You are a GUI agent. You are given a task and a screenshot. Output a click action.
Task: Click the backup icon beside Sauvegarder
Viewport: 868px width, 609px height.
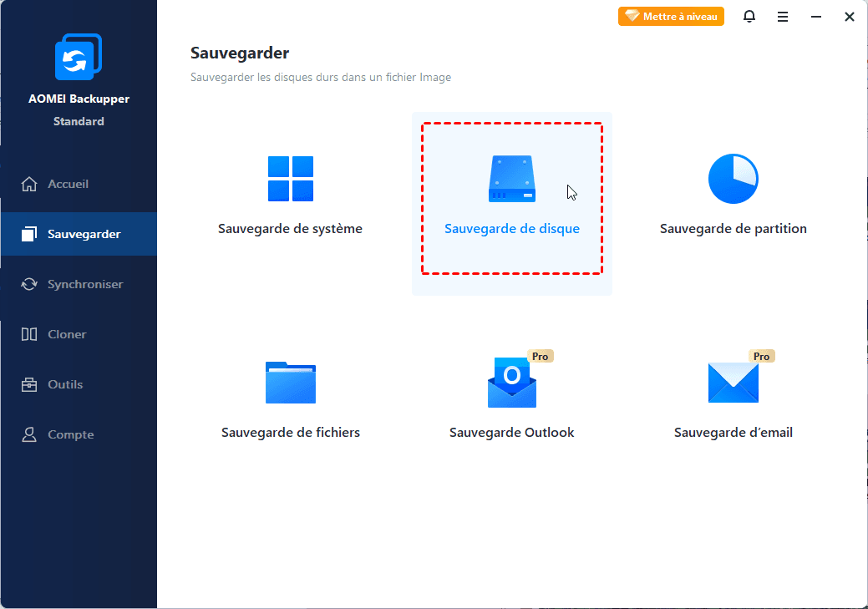[x=28, y=234]
